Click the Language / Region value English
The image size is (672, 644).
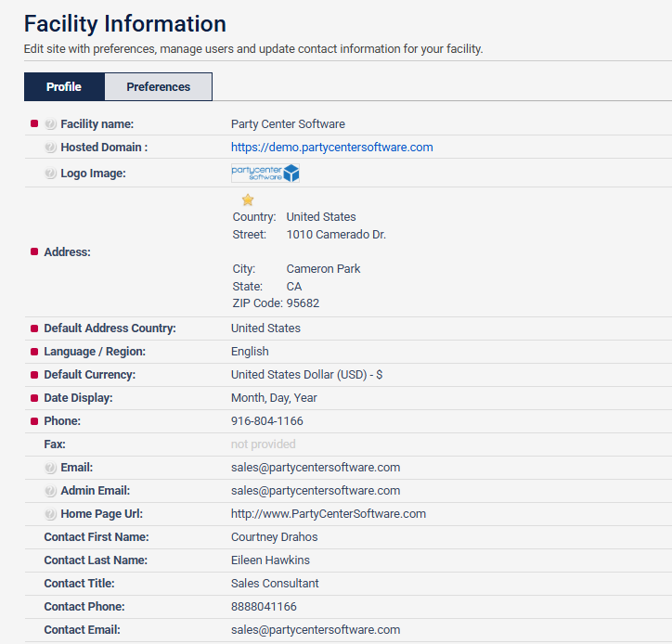coord(250,352)
